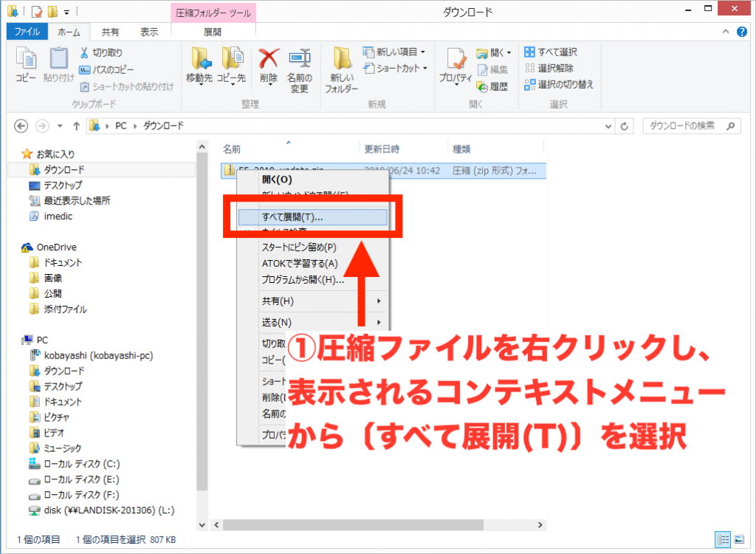The height and width of the screenshot is (554, 756).
Task: Choose スタートにピン留め(P) in the menu
Action: [312, 247]
